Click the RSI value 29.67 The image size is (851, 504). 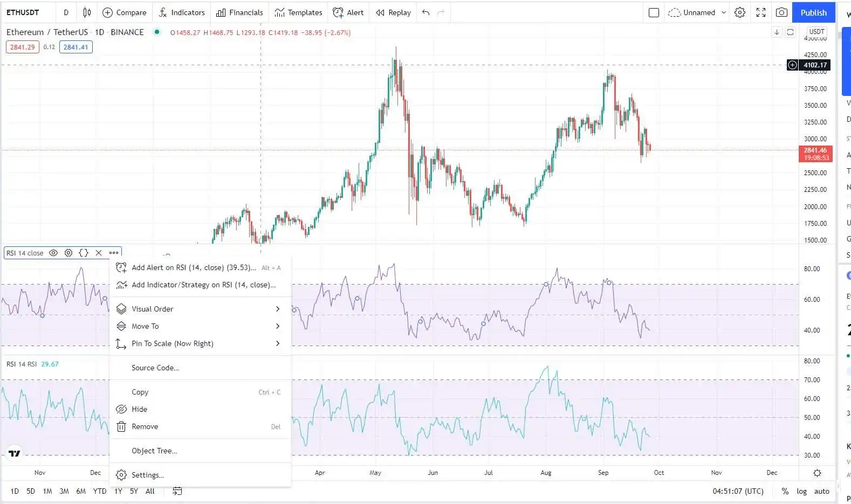tap(50, 364)
